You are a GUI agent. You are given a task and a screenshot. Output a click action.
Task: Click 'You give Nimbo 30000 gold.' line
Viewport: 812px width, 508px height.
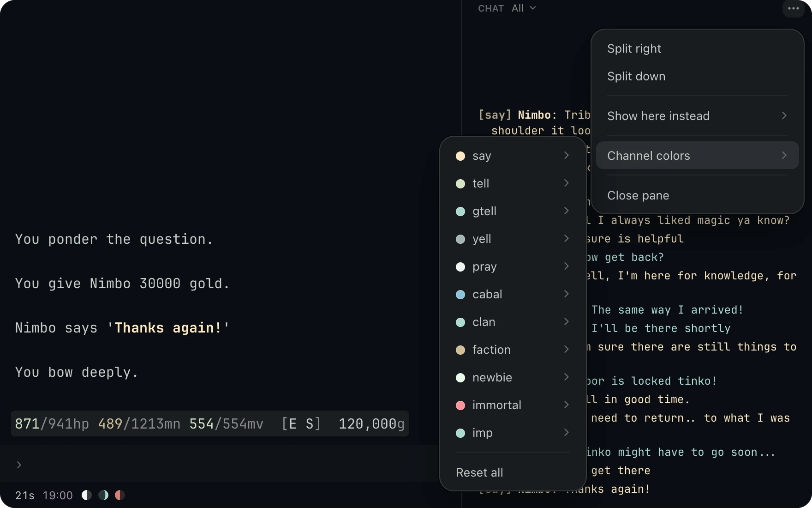pos(122,284)
